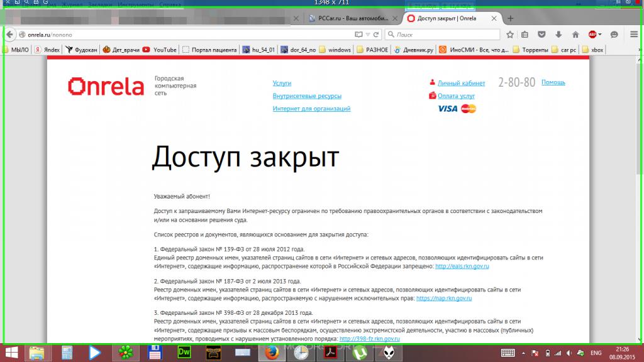
Task: Click the bookmark star icon in toolbar
Action: pyautogui.click(x=510, y=35)
